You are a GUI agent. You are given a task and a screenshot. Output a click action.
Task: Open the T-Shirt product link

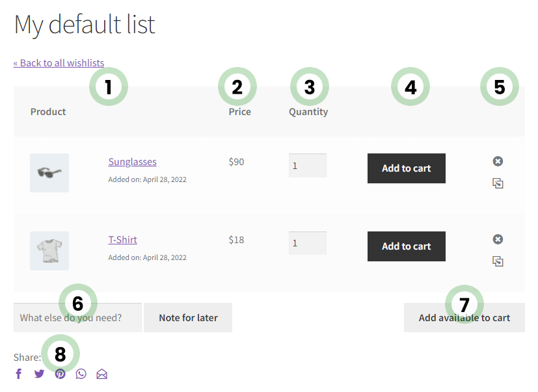click(122, 239)
